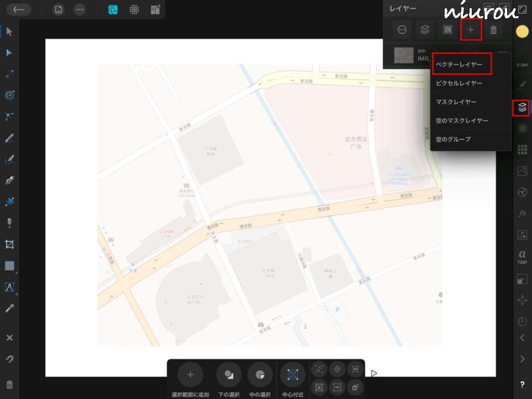The width and height of the screenshot is (532, 399).
Task: Open the fx layer effects studio
Action: pyautogui.click(x=522, y=214)
